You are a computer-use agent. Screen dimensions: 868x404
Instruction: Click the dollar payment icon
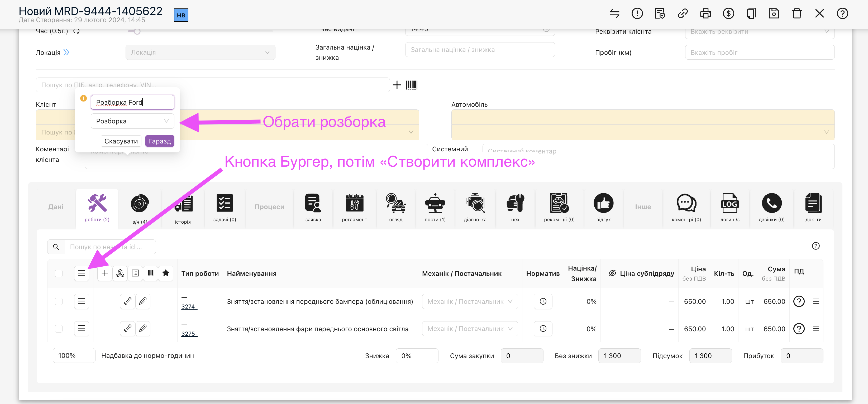[x=728, y=13]
